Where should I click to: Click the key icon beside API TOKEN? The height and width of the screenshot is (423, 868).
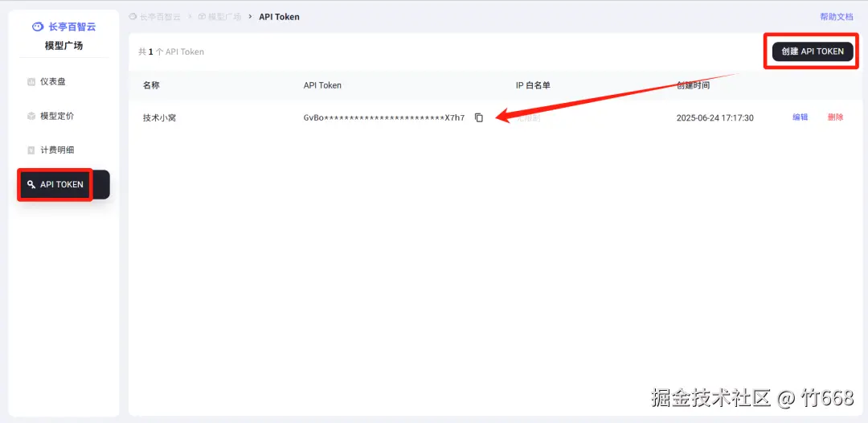coord(31,184)
